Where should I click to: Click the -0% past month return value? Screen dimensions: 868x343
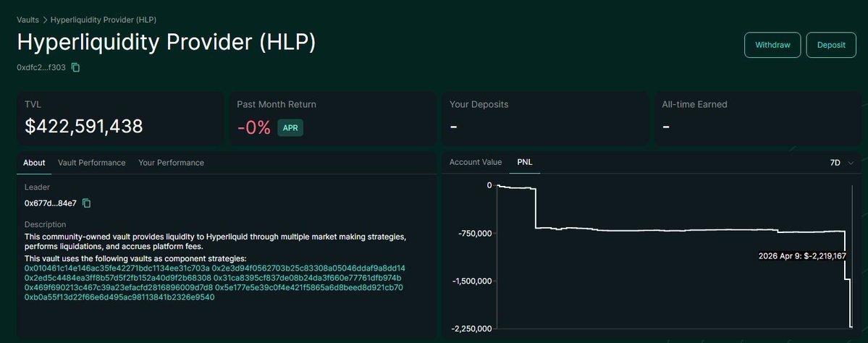coord(253,127)
